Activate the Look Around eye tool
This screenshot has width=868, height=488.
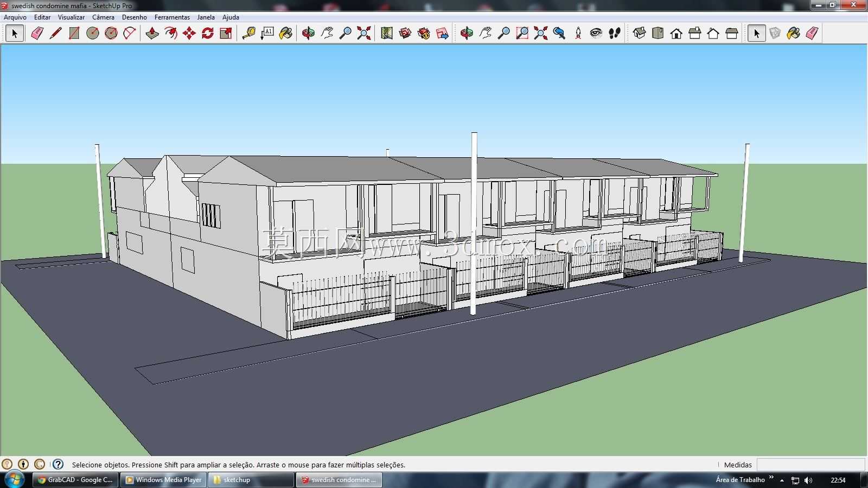coord(596,33)
